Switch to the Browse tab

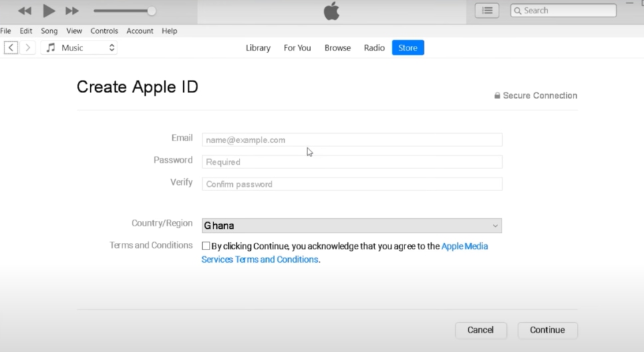[337, 48]
